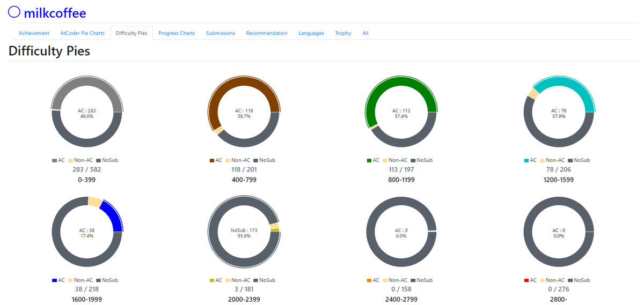Viewport: 644px width, 305px height.
Task: Go to the Recommendation tab
Action: (267, 33)
